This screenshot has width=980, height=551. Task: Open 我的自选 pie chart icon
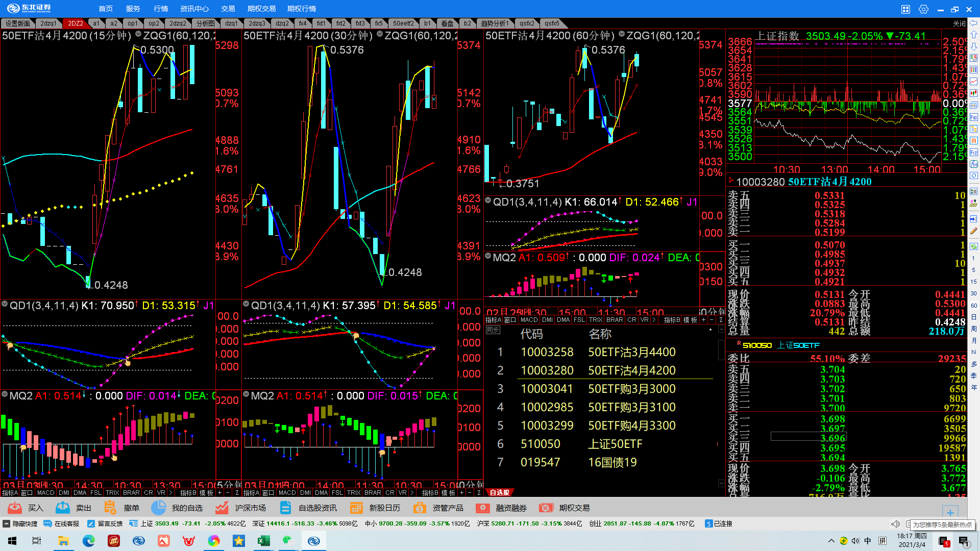159,508
